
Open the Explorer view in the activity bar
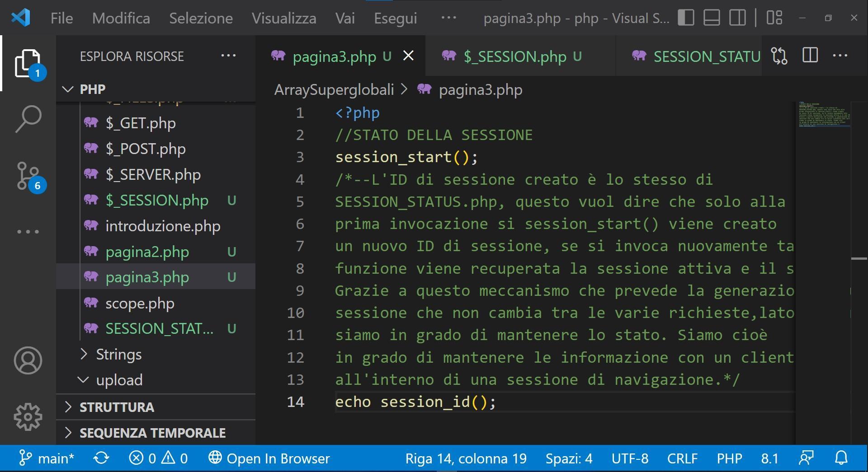(28, 64)
